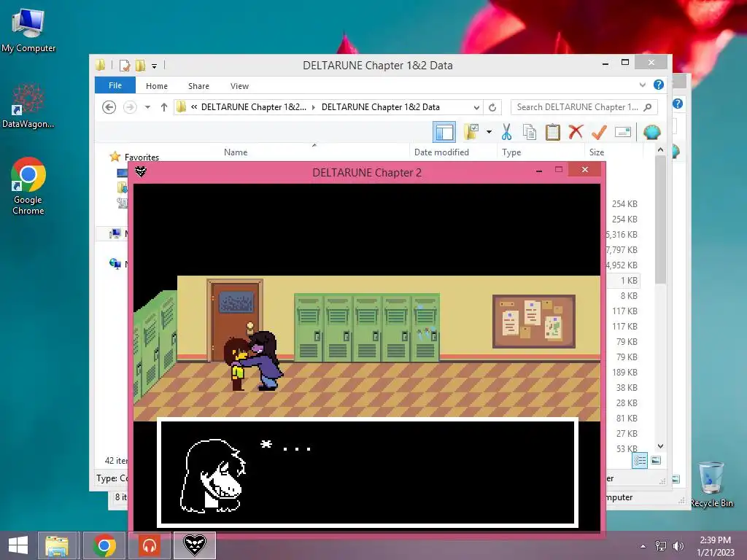Open Chrome from the taskbar
The image size is (747, 560).
[x=104, y=545]
